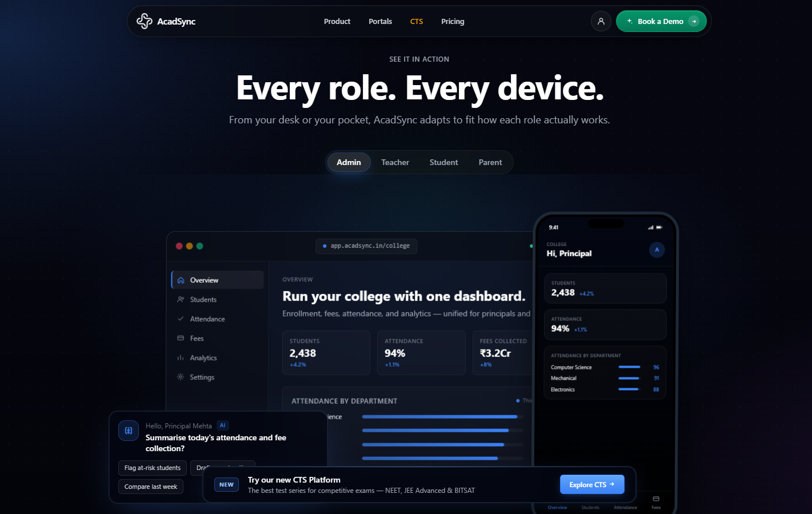This screenshot has width=812, height=514.
Task: Tap Students in phone bottom bar
Action: (x=590, y=503)
